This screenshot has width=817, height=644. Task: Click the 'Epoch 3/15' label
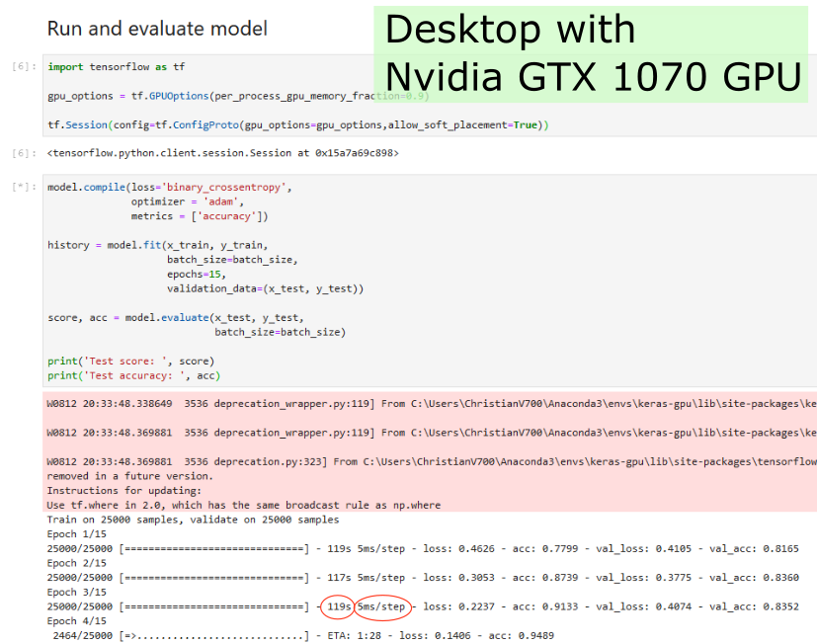click(x=77, y=593)
